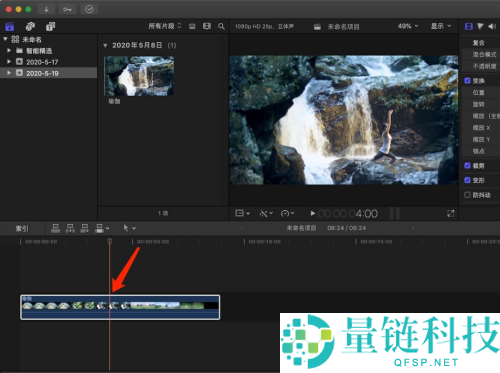This screenshot has width=500, height=373.
Task: Click the project clapper icon by 未命名项目
Action: click(x=317, y=27)
